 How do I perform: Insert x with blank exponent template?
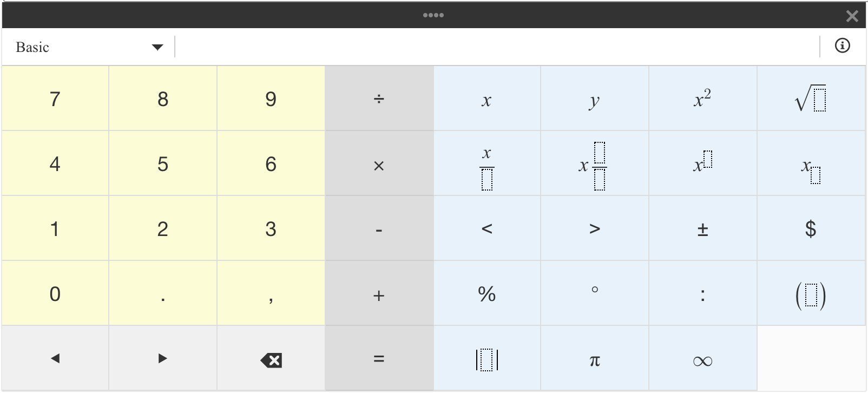tap(702, 163)
